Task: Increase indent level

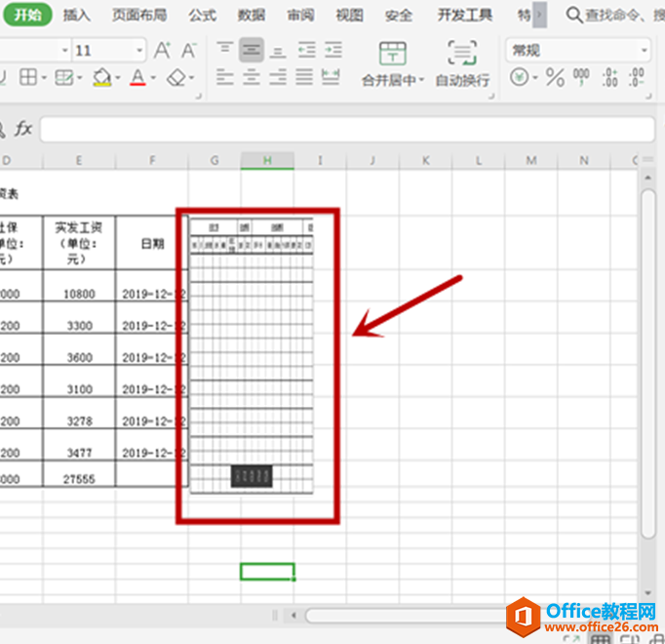Action: (x=333, y=50)
